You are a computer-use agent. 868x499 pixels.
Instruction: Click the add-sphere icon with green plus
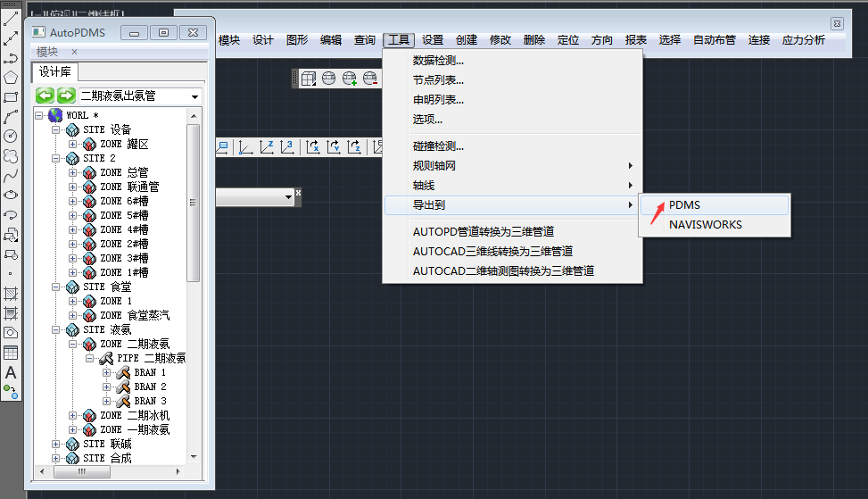click(x=350, y=79)
